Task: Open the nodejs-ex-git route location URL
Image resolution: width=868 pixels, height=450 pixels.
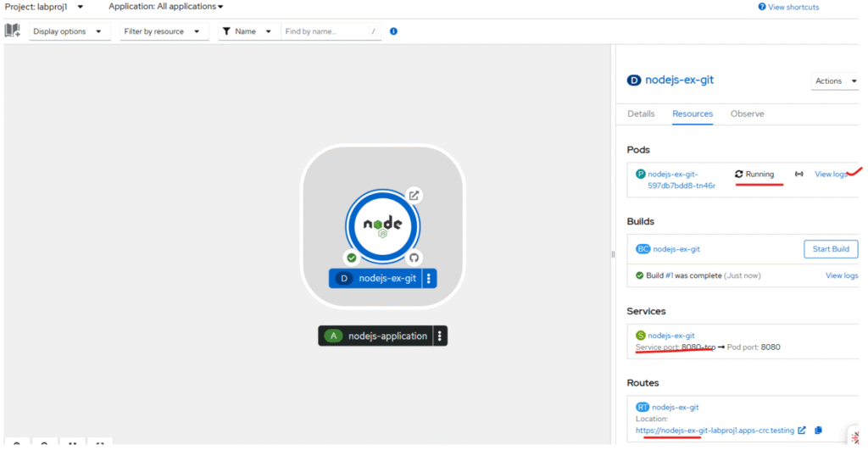Action: [715, 431]
